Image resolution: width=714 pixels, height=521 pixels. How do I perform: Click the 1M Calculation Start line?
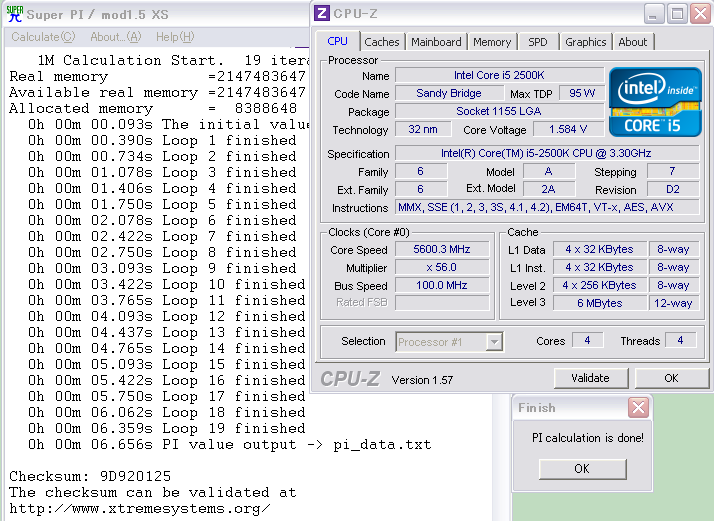173,60
